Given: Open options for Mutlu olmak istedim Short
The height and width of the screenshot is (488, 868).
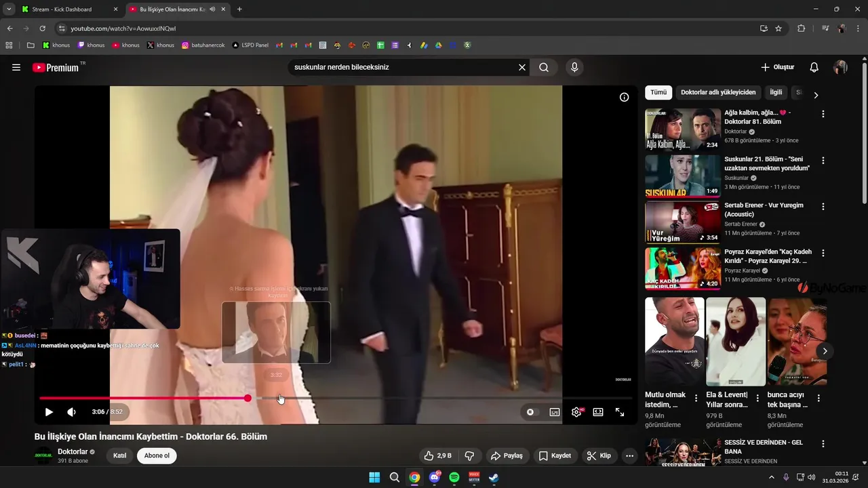Looking at the screenshot, I should [x=696, y=399].
